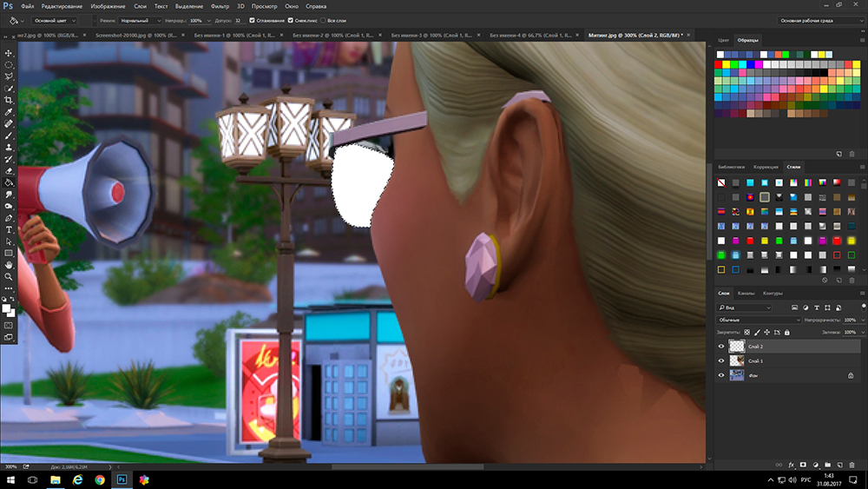Select the Horizontal Type tool
The height and width of the screenshot is (489, 868).
(x=9, y=229)
